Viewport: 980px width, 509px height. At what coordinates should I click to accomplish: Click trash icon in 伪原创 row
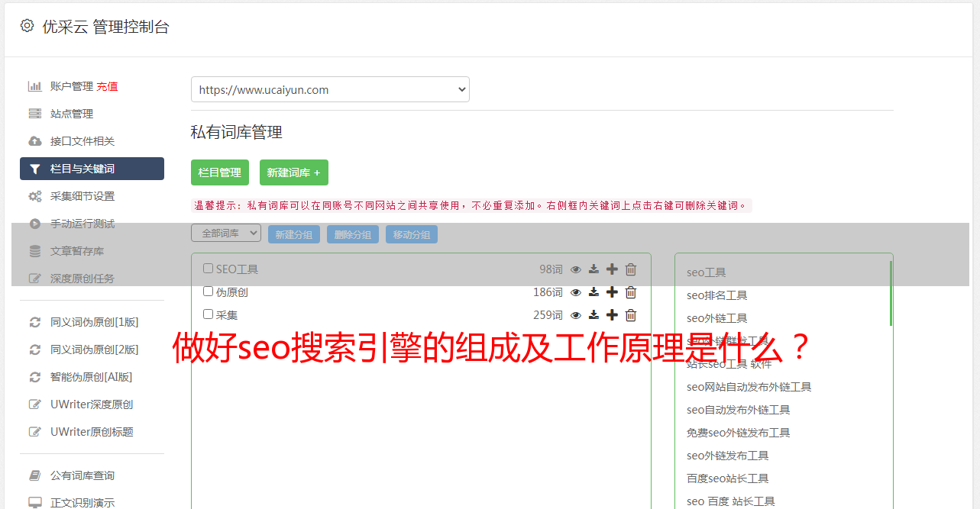(631, 292)
